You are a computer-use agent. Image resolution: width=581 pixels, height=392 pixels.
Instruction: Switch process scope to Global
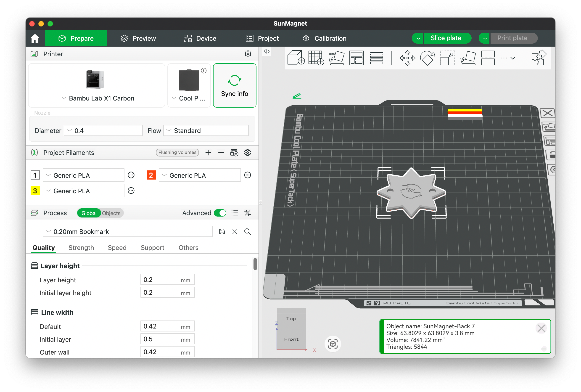pyautogui.click(x=89, y=213)
